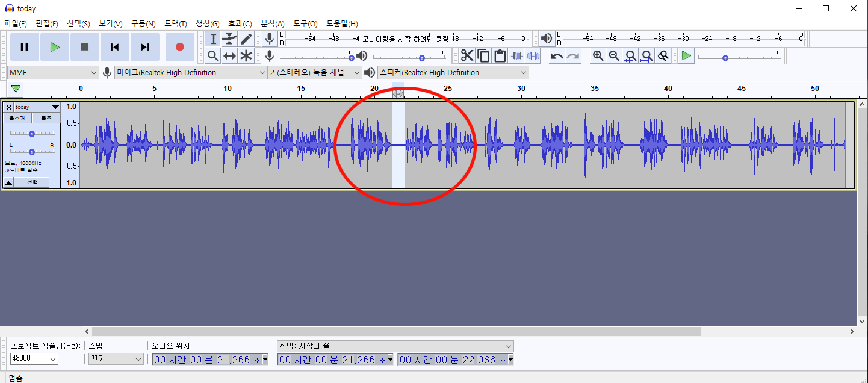The image size is (868, 383).
Task: Click the playback meter speaker icon
Action: point(546,39)
